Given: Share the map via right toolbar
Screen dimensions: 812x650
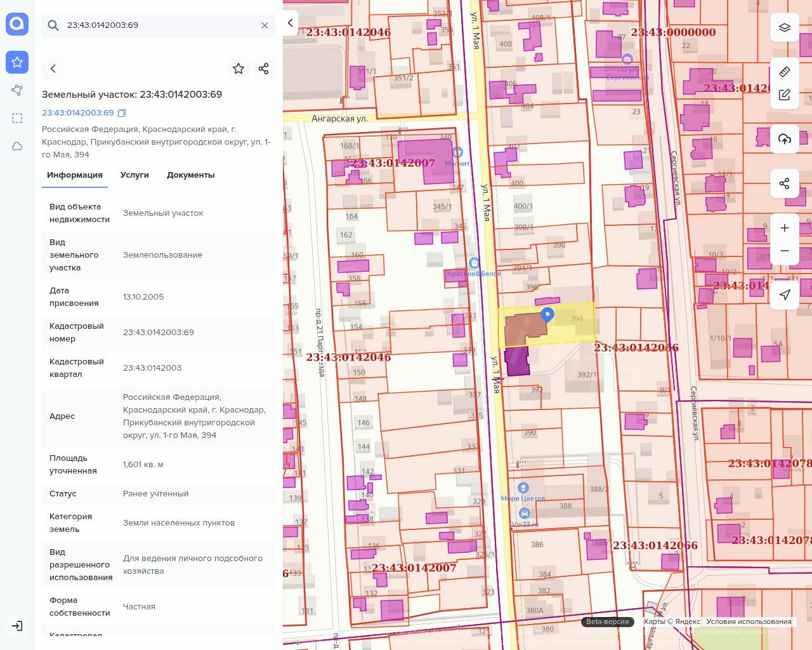Looking at the screenshot, I should pyautogui.click(x=785, y=183).
